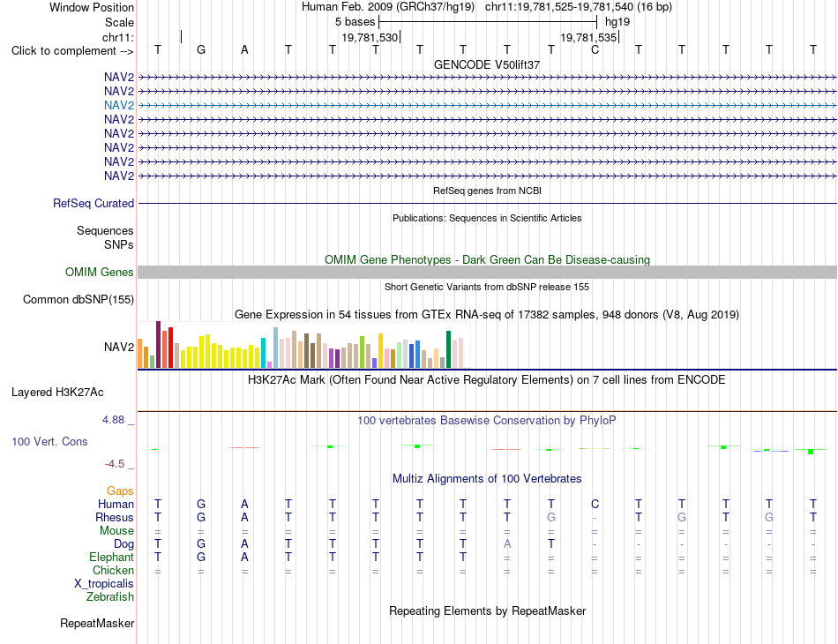Click the Gaps row label

pos(120,491)
